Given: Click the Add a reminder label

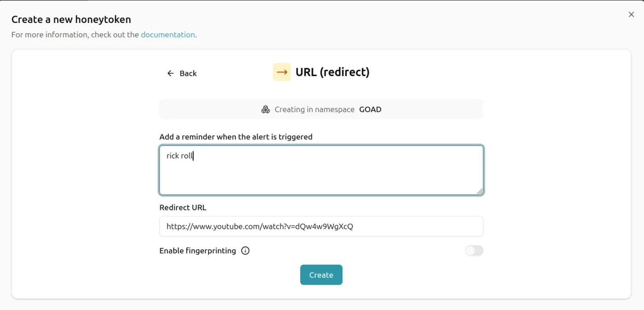Looking at the screenshot, I should click(x=236, y=137).
